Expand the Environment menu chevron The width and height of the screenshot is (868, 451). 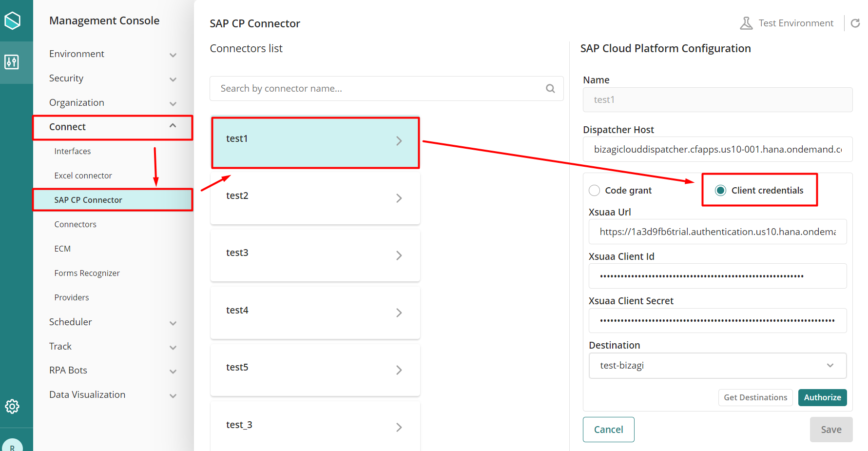(x=173, y=55)
